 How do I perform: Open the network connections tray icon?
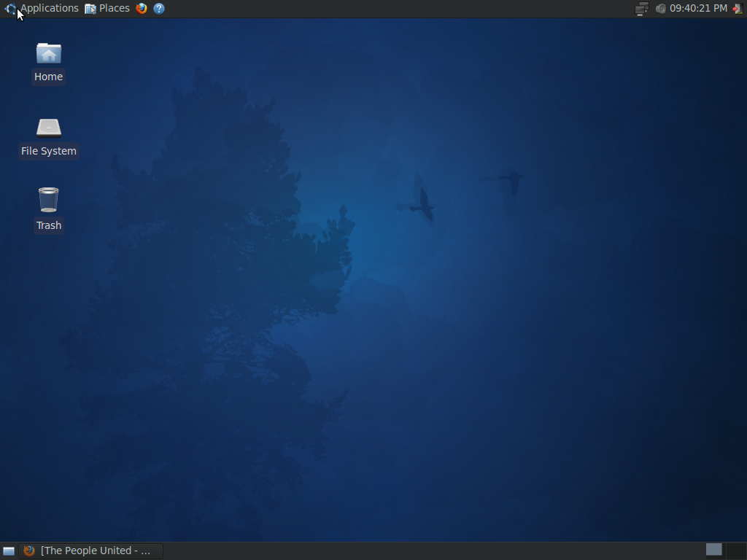[x=641, y=9]
